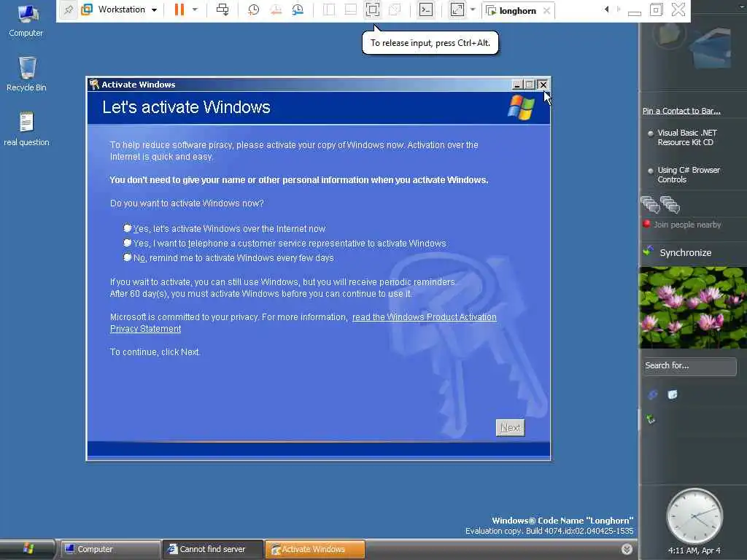Close the longhorn tab
Screen dimensions: 747x560
(x=547, y=10)
